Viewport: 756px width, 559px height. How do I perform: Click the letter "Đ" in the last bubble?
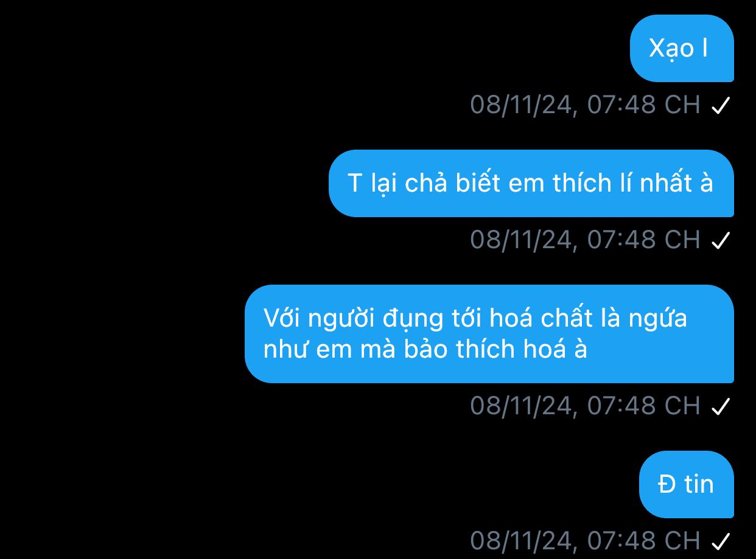point(667,485)
